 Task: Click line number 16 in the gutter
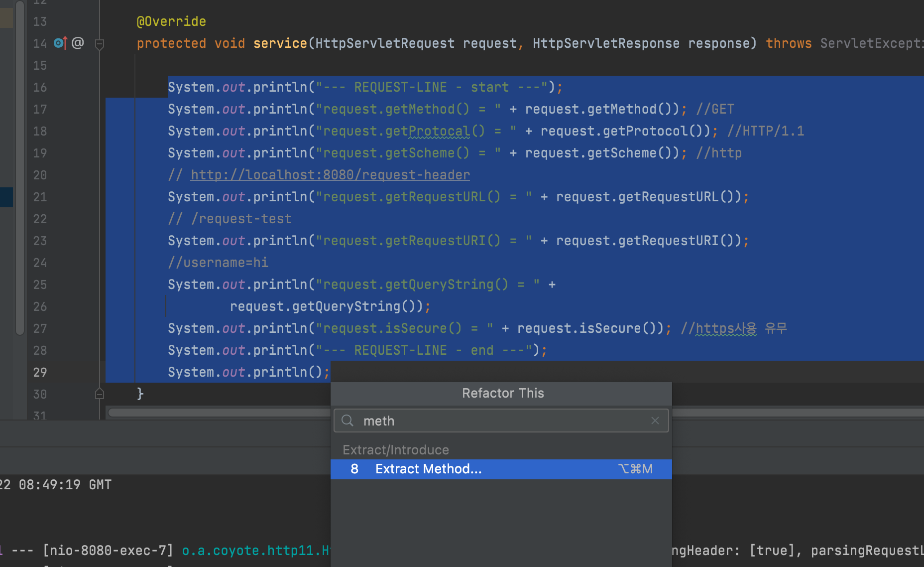40,87
